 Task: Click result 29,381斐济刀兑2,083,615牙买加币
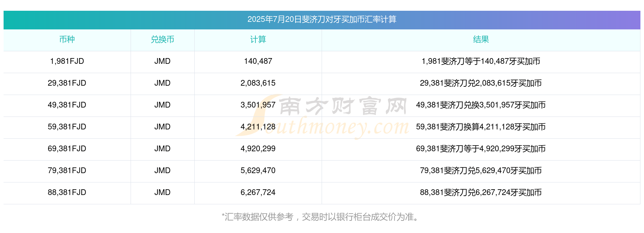coord(481,83)
